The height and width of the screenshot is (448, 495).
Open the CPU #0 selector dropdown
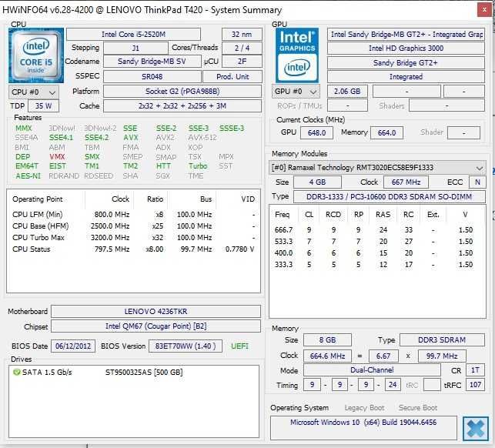(34, 92)
